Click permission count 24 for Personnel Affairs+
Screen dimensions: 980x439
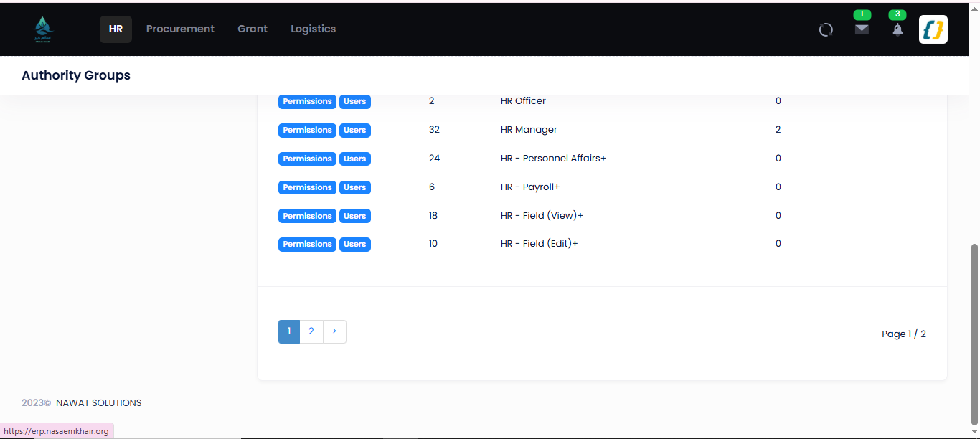tap(434, 159)
